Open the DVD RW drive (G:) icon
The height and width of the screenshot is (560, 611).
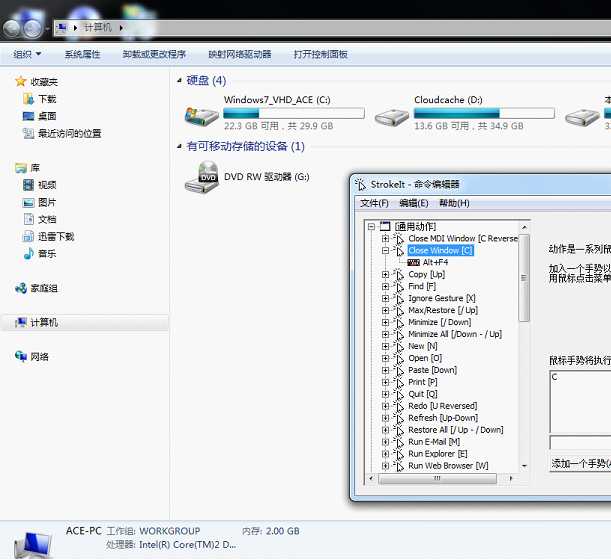201,177
